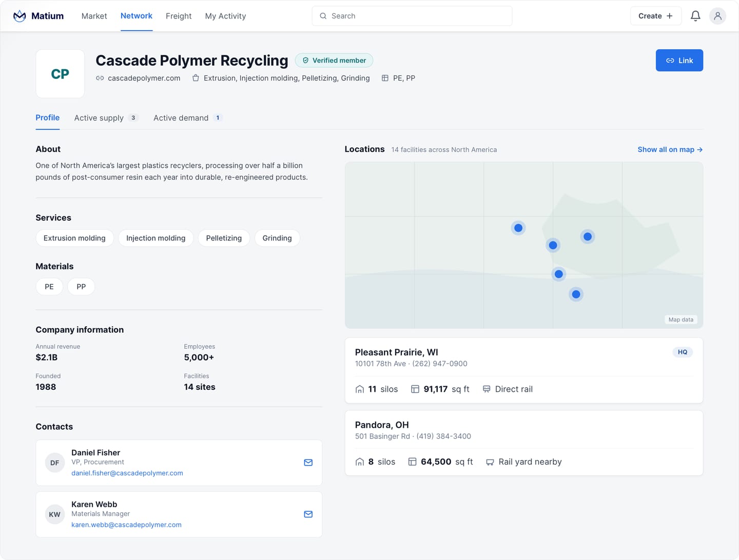Click the 5,000+ employees value

(x=199, y=357)
